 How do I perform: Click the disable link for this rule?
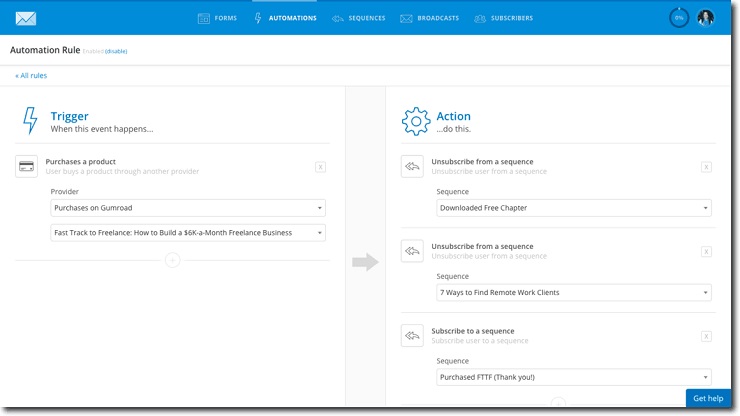coord(116,51)
